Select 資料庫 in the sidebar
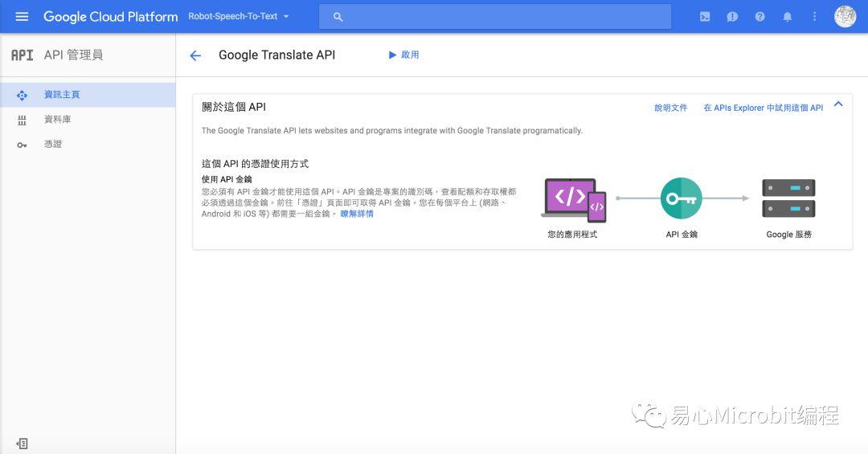Image resolution: width=868 pixels, height=454 pixels. (x=88, y=120)
